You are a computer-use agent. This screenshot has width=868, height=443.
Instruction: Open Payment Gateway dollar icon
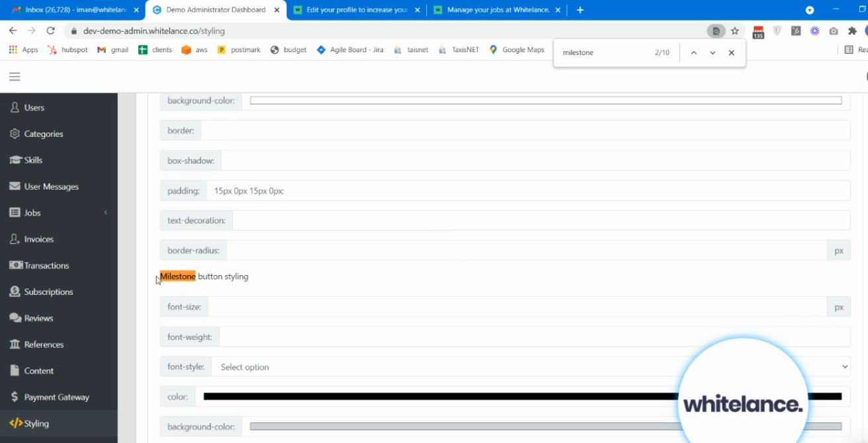(x=15, y=397)
